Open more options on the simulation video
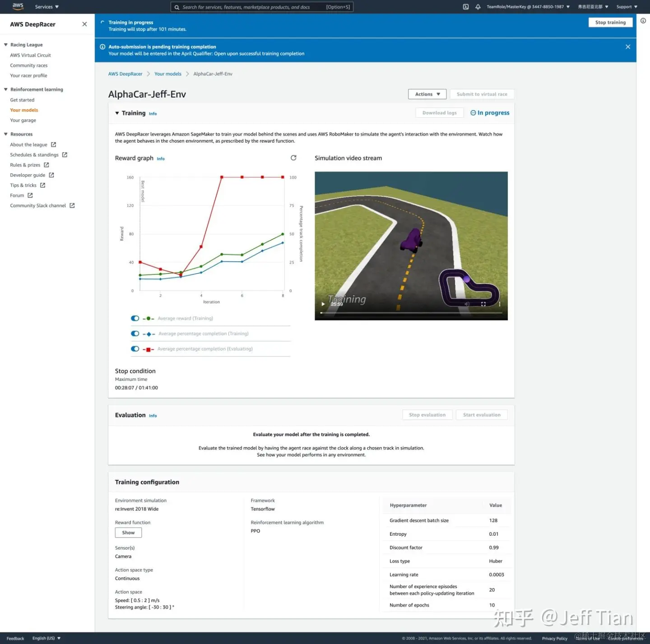Viewport: 650px width, 644px height. (x=500, y=304)
